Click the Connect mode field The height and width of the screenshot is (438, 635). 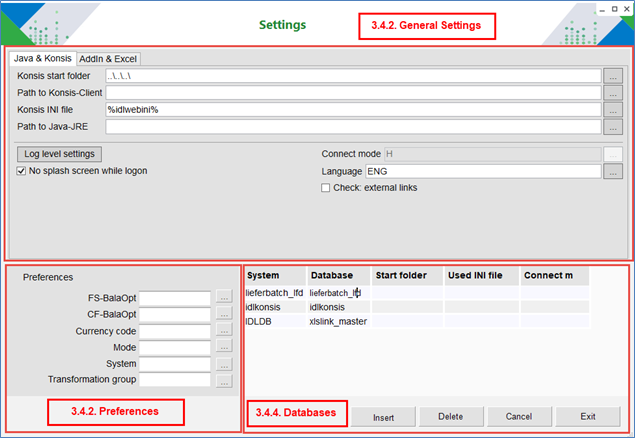(492, 154)
